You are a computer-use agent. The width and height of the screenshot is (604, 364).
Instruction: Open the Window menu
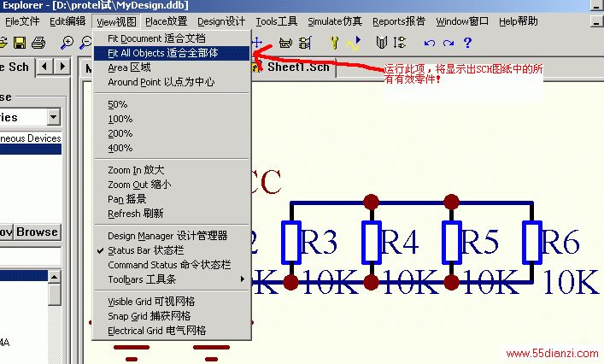coord(462,21)
